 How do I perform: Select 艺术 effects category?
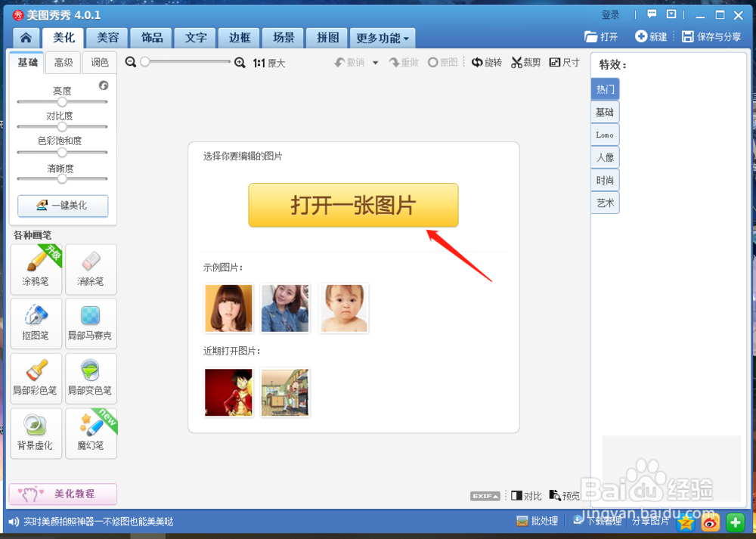(x=605, y=203)
